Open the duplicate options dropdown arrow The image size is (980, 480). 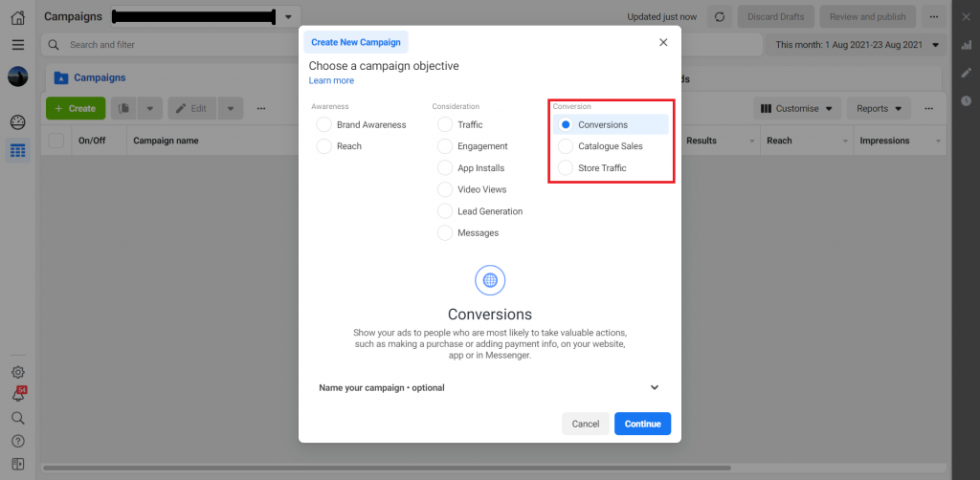[150, 109]
